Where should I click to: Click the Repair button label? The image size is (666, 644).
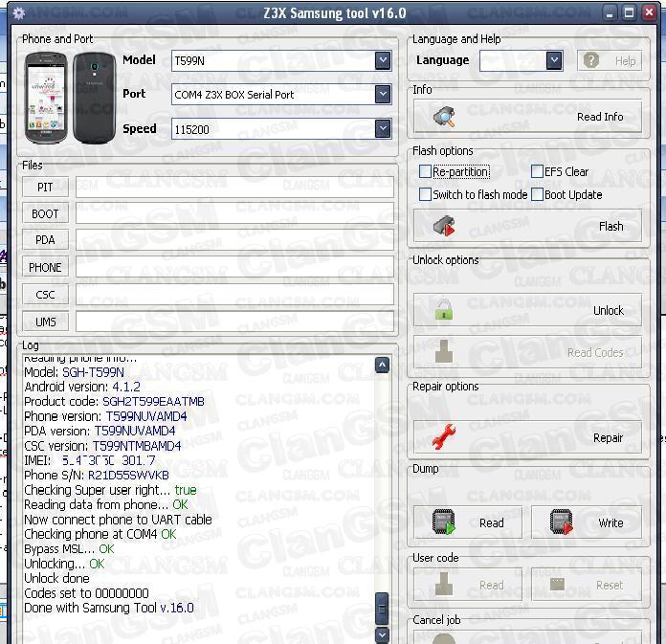click(608, 438)
